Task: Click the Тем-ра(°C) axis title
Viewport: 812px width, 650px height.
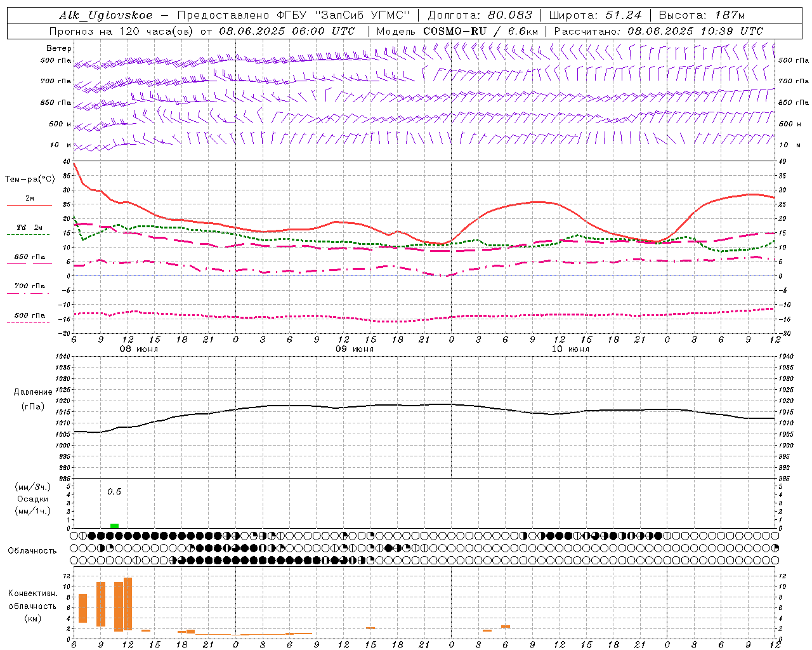Action: (30, 180)
